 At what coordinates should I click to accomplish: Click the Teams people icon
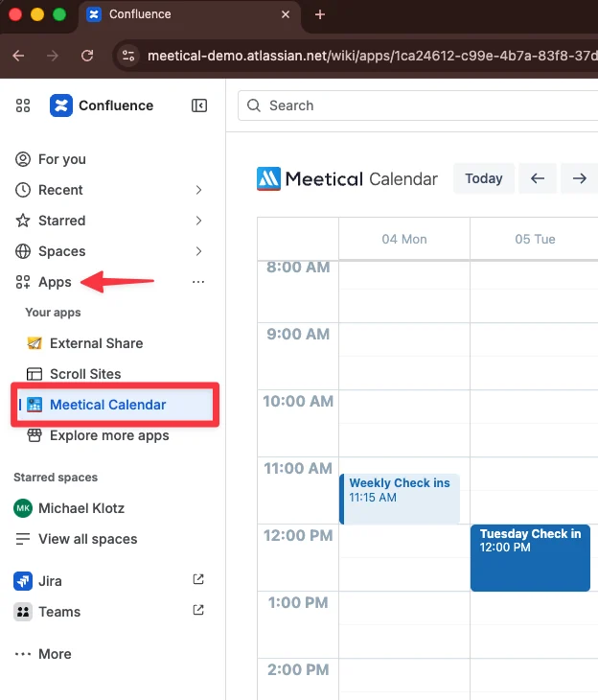pyautogui.click(x=23, y=612)
